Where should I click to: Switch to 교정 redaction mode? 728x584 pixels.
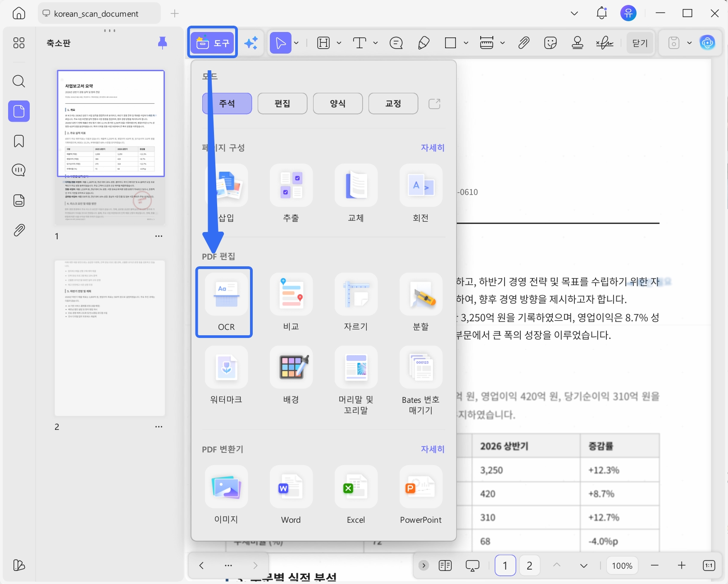(x=393, y=104)
